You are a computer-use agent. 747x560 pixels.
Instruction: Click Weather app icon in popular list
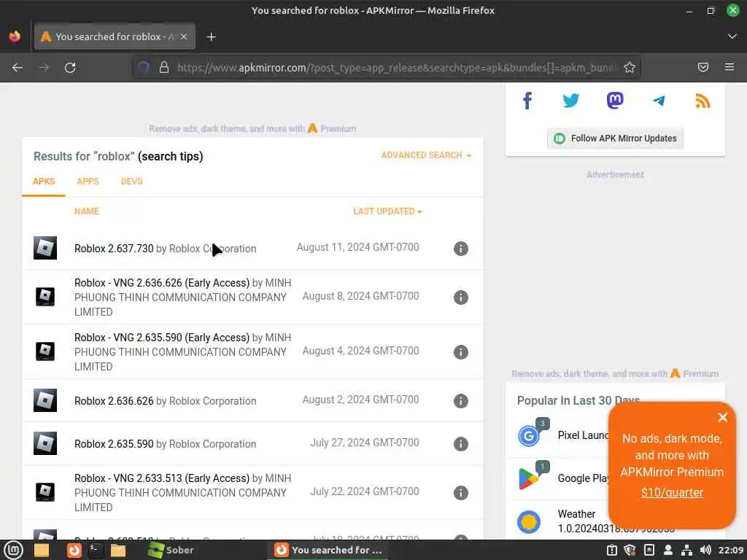(x=529, y=521)
